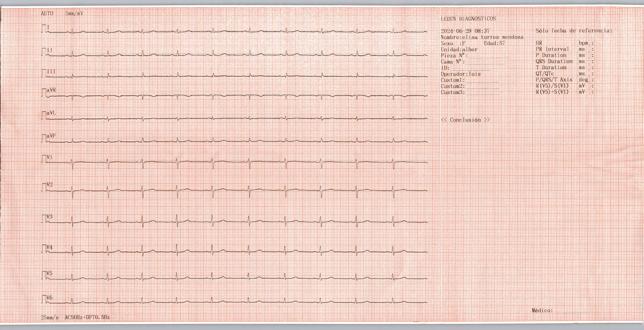This screenshot has height=330, width=644.
Task: Click the Nombre:elisa torres mendoza line
Action: click(482, 37)
